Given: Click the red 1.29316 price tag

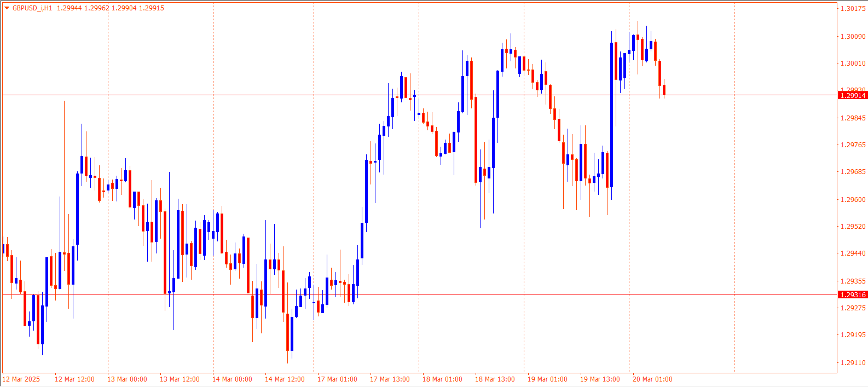Looking at the screenshot, I should 853,294.
